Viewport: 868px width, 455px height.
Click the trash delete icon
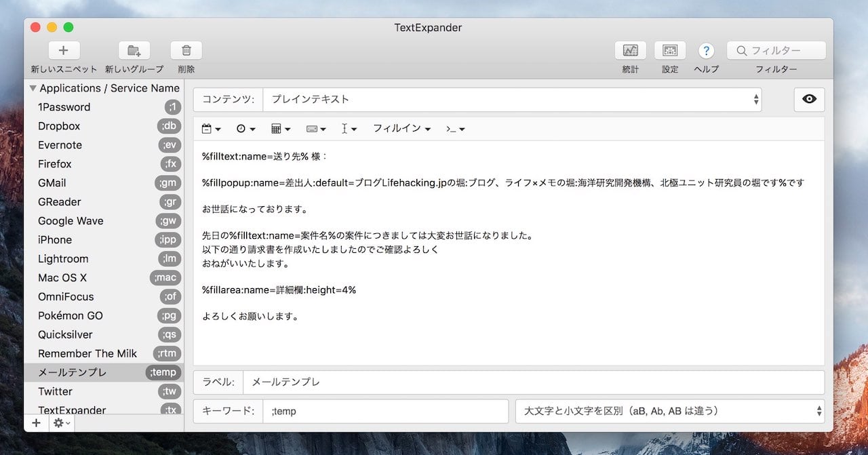(186, 50)
